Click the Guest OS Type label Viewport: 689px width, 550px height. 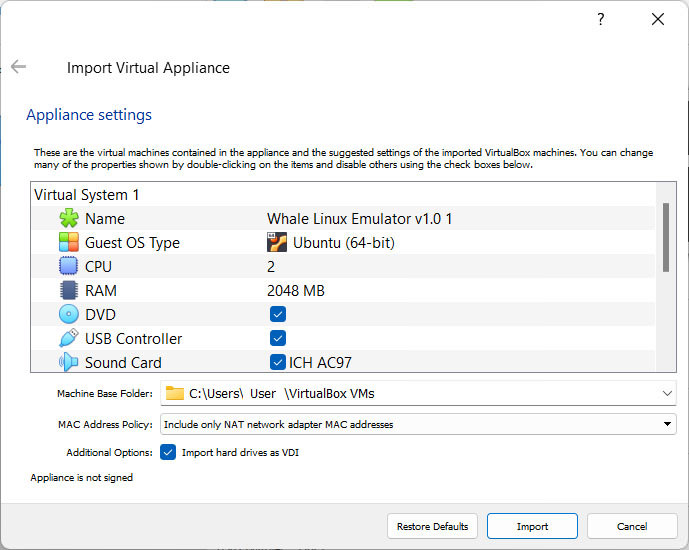pos(132,242)
